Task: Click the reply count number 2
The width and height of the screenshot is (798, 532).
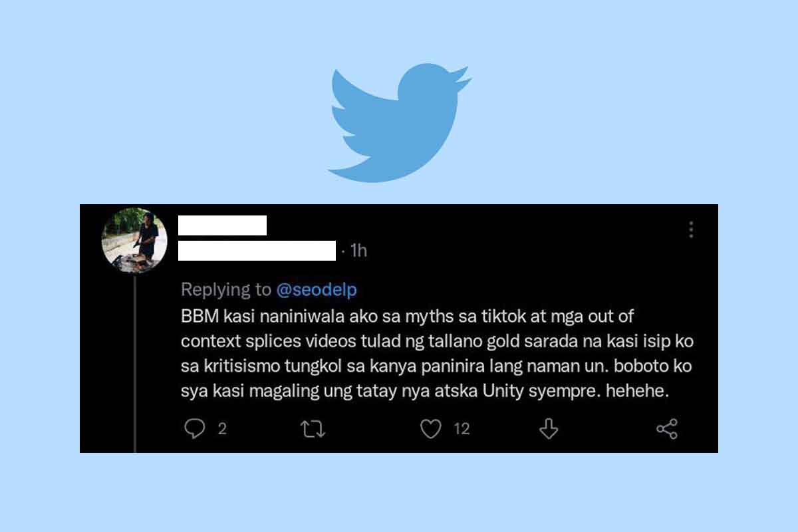Action: [222, 429]
